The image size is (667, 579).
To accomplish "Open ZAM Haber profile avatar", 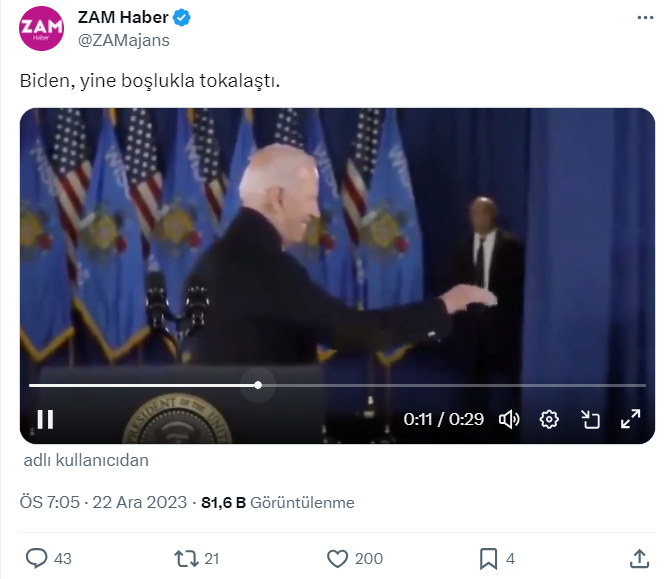I will click(x=41, y=28).
